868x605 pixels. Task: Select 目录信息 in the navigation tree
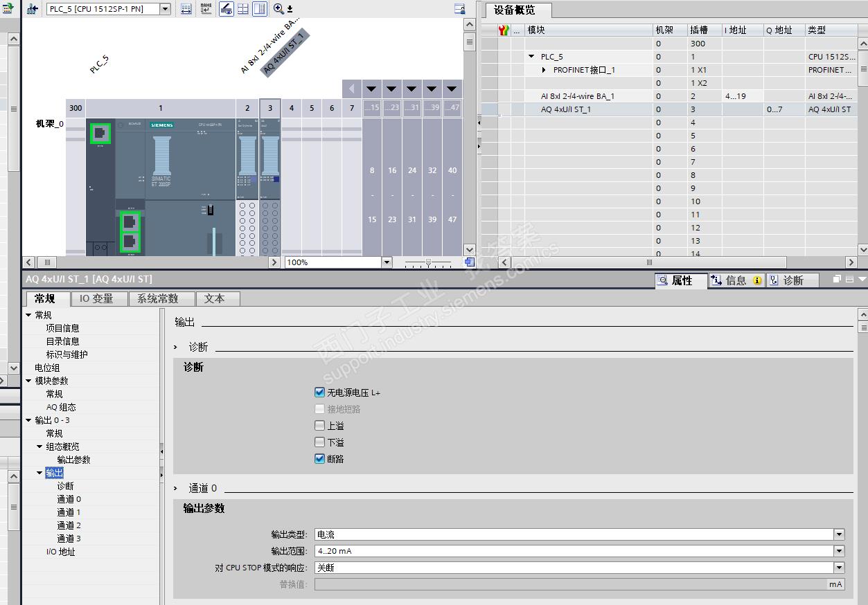[x=63, y=341]
